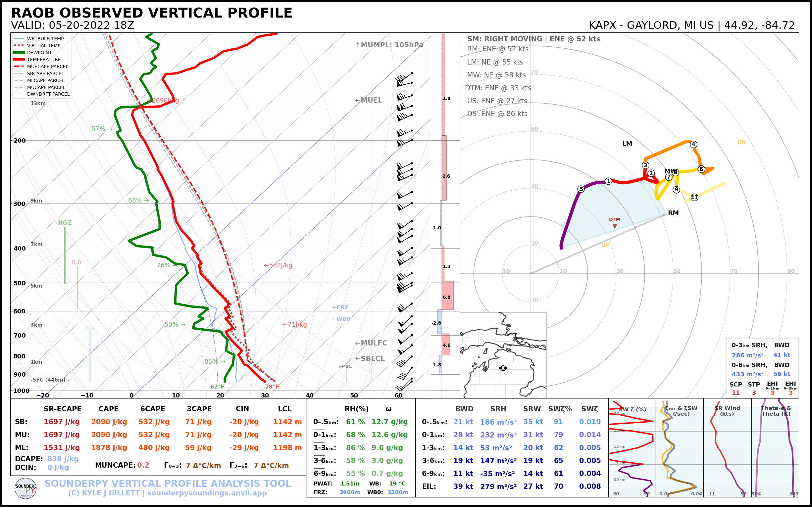Click the station crosshair on Michigan map
Image resolution: width=812 pixels, height=507 pixels.
click(503, 368)
